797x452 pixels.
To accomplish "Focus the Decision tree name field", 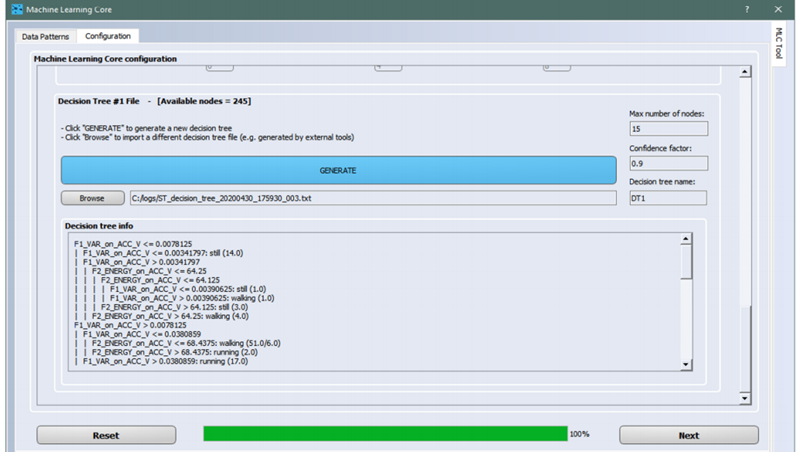I will point(668,198).
